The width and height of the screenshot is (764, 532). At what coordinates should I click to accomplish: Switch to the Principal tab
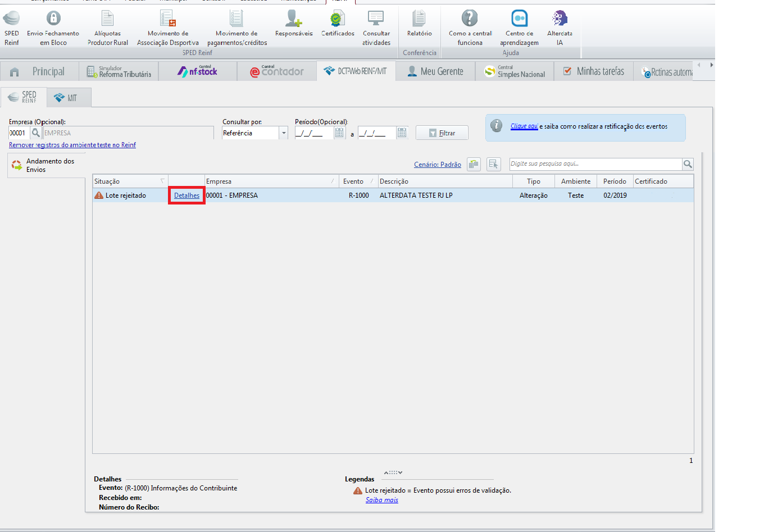38,72
